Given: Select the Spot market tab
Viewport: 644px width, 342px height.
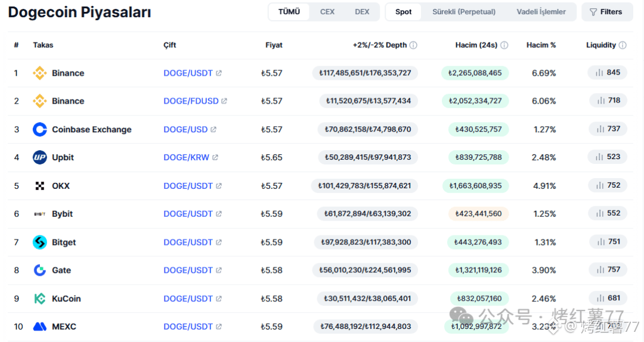Looking at the screenshot, I should click(403, 12).
